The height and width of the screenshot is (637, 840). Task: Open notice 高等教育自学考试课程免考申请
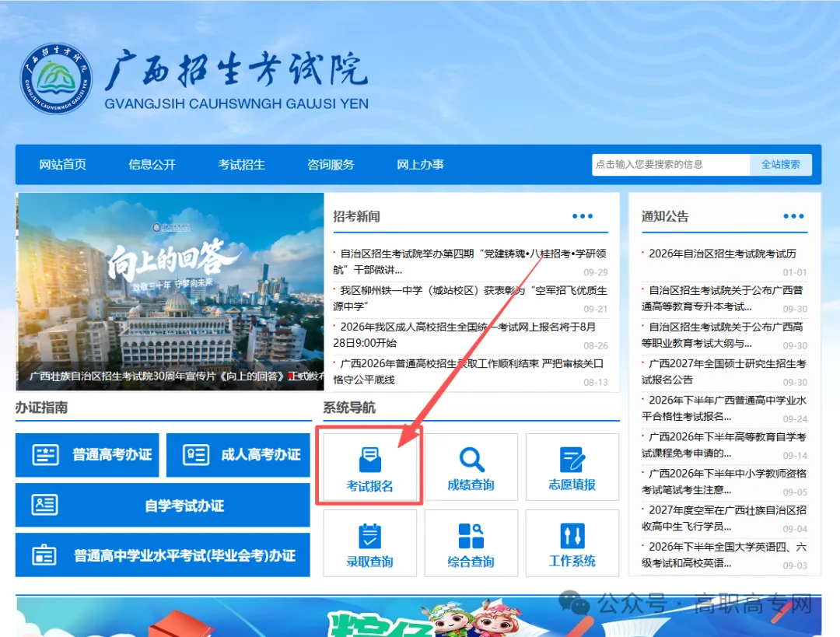(x=724, y=445)
